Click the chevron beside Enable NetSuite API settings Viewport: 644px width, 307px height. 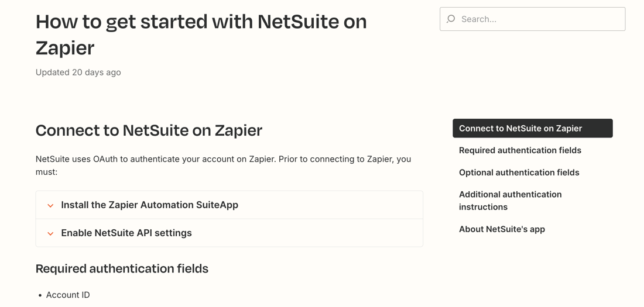[50, 233]
